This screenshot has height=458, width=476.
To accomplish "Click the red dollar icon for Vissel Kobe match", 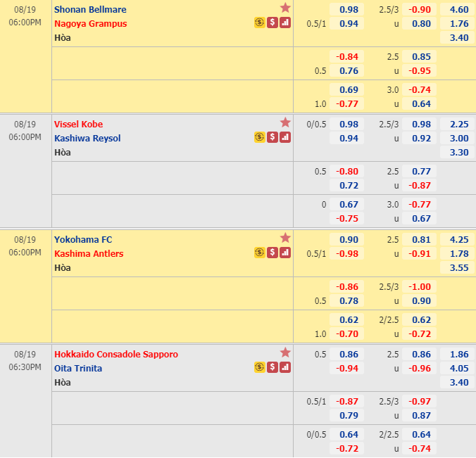I will click(x=273, y=138).
